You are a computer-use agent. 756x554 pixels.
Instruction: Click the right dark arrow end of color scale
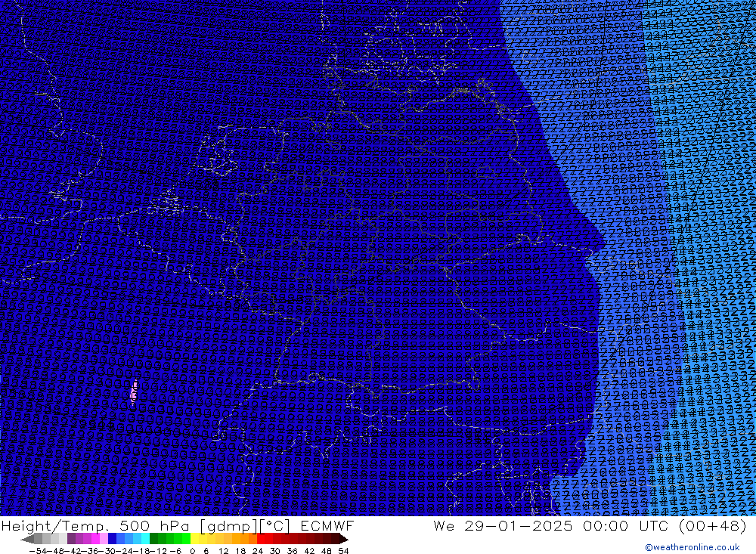pos(344,538)
